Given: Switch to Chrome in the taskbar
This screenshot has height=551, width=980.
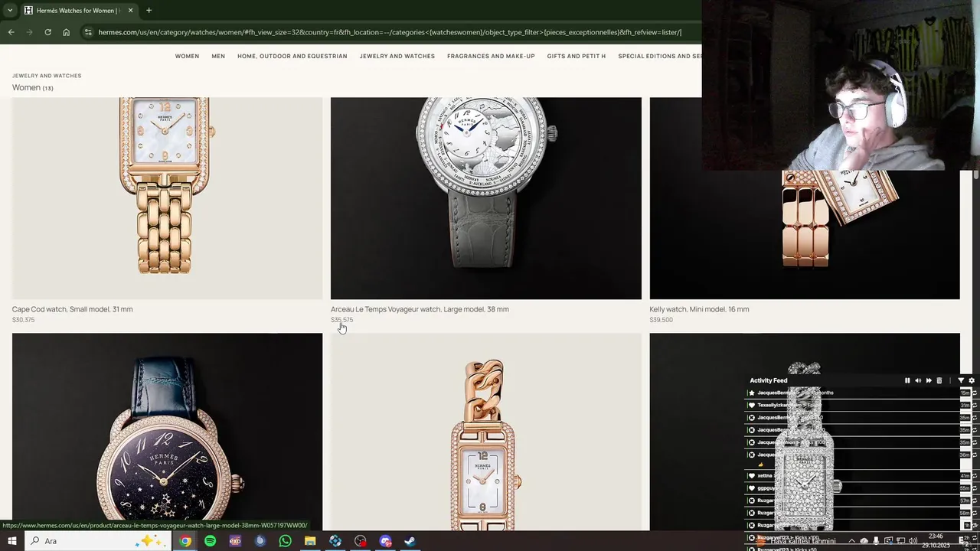Looking at the screenshot, I should pyautogui.click(x=185, y=541).
